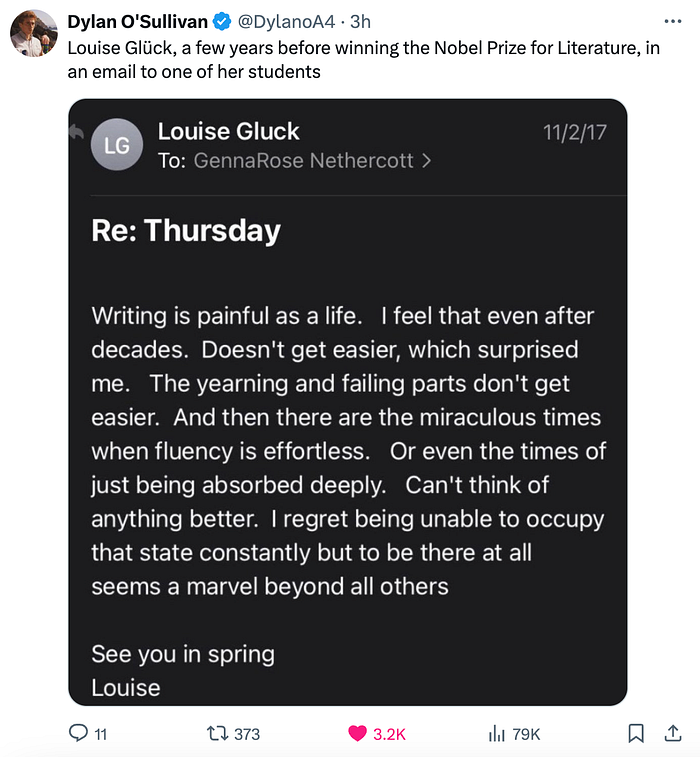This screenshot has width=700, height=757.
Task: Open the three-dot more options menu
Action: point(673,21)
